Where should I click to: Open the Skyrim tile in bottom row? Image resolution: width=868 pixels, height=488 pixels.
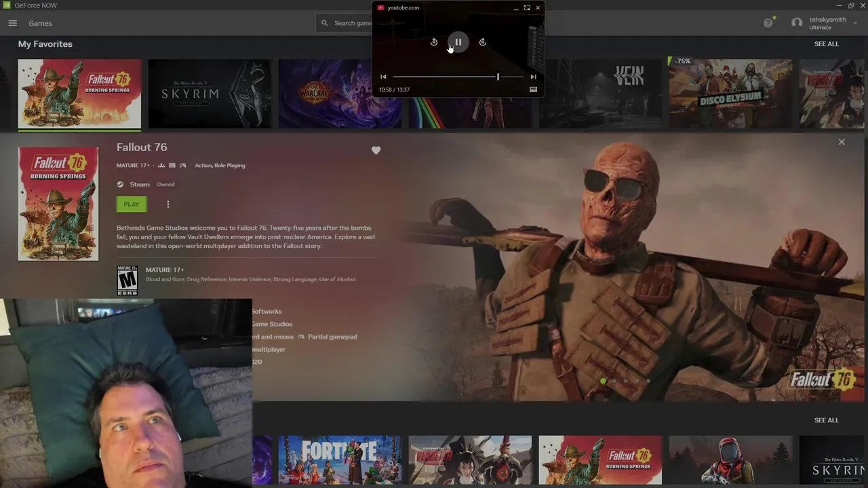click(x=833, y=460)
